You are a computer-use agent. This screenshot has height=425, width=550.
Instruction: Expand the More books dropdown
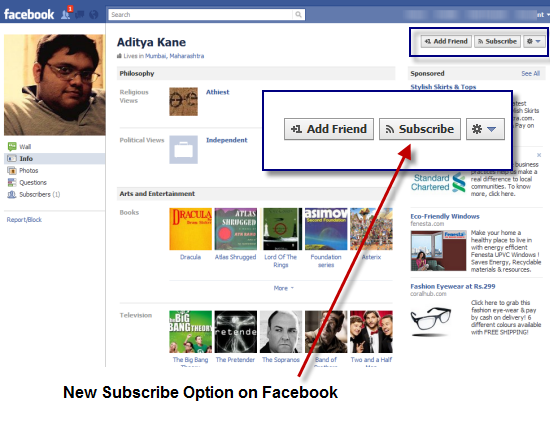pos(283,288)
